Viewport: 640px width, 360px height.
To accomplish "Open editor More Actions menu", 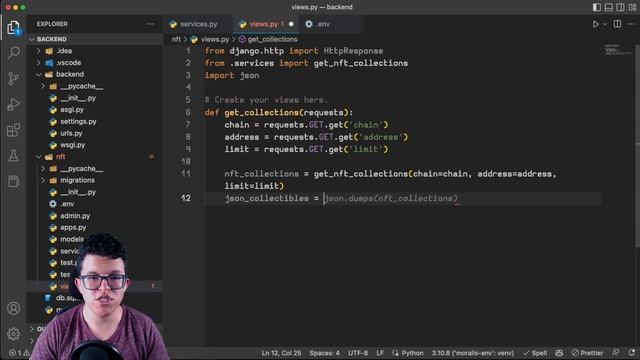I will [x=631, y=24].
